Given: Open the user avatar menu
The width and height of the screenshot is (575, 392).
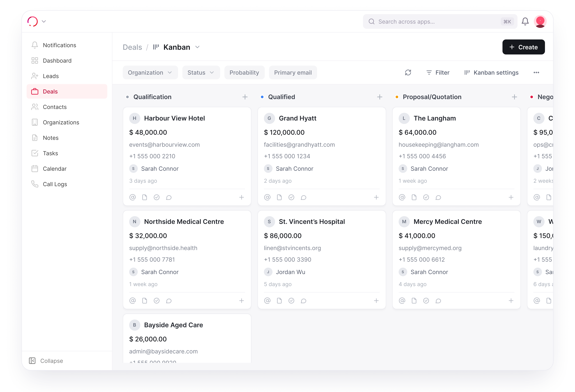Looking at the screenshot, I should tap(540, 22).
